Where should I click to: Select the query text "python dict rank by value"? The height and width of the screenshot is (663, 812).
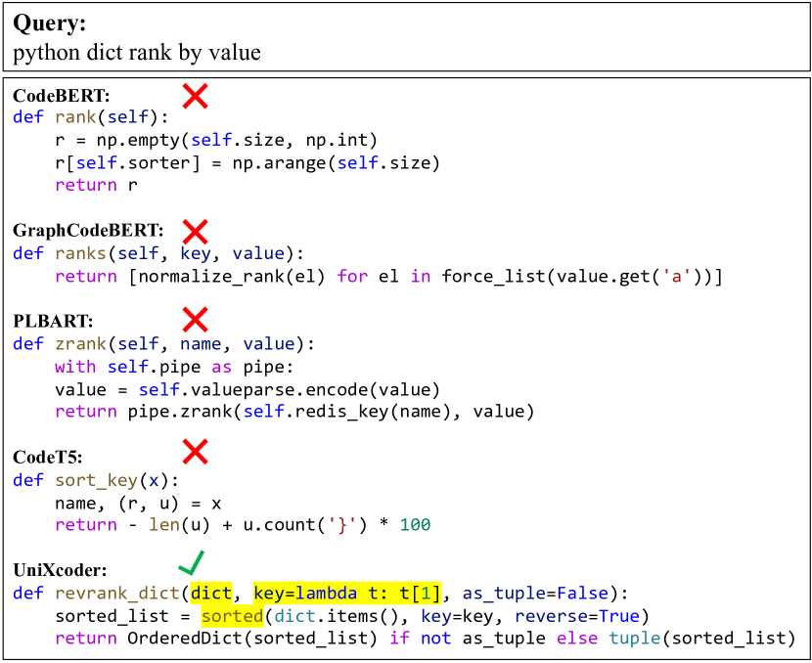coord(137,52)
